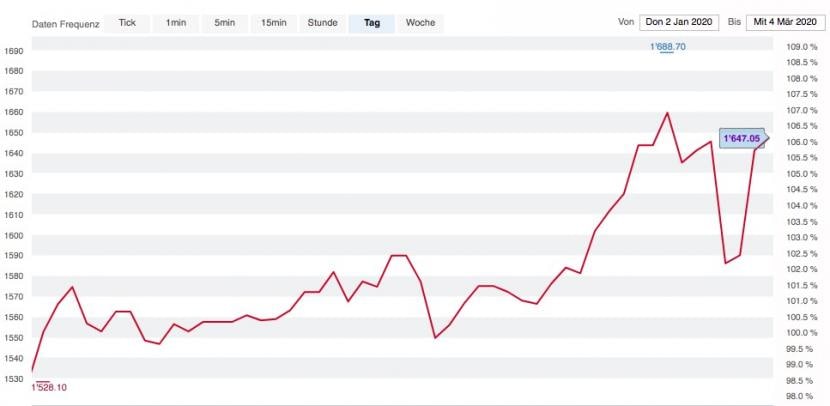
Task: Change frequency to Woche
Action: pos(420,23)
